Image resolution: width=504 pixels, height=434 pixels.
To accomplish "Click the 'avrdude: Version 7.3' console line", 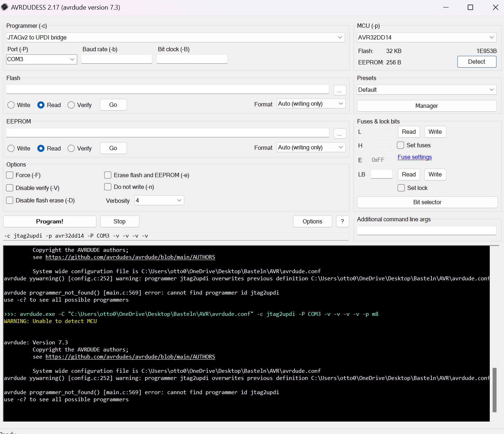I will coord(36,342).
